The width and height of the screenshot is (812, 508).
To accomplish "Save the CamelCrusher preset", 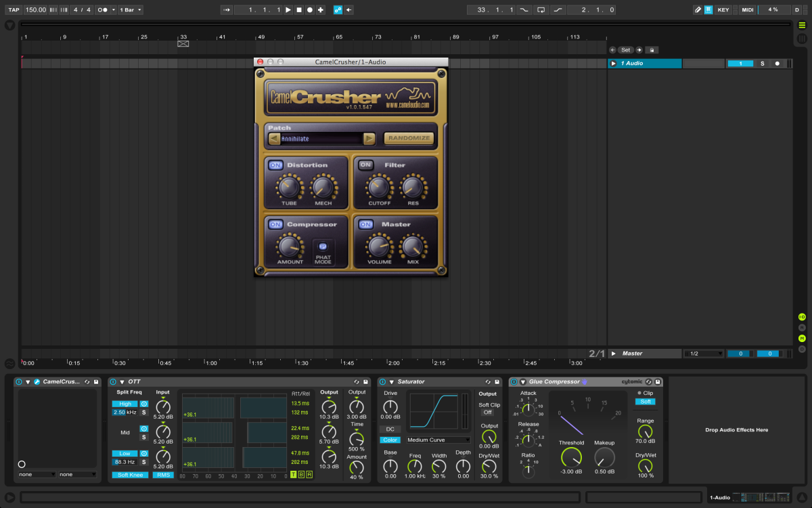I will tap(96, 382).
